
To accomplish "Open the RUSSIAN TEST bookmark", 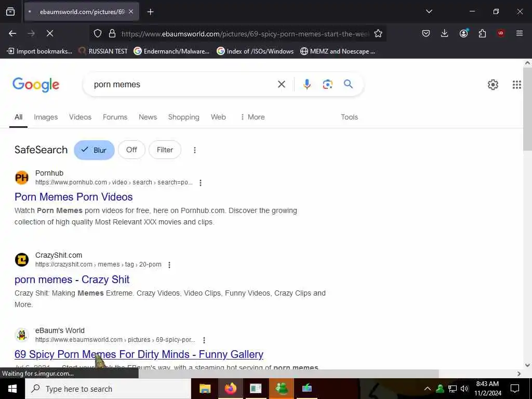I will tap(103, 51).
